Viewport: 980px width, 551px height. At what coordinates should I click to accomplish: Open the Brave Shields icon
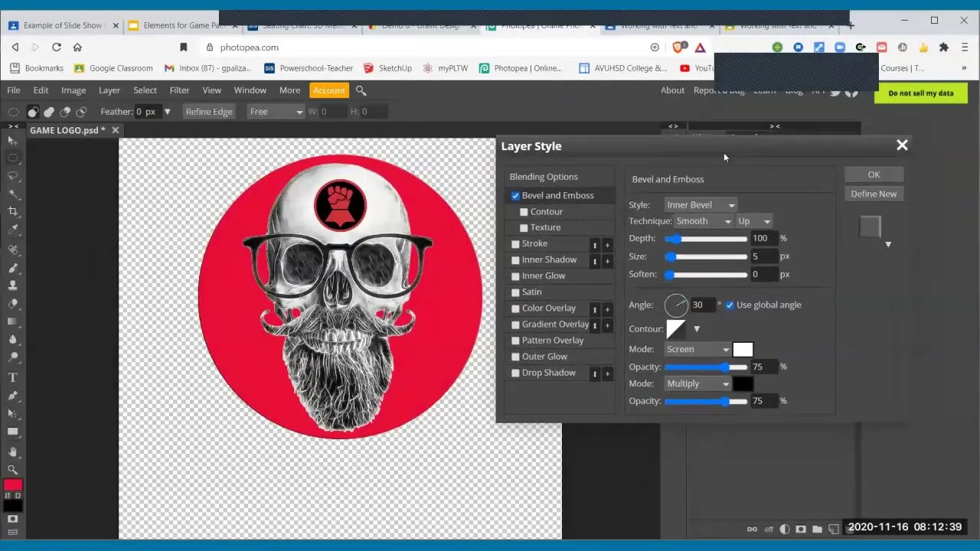[678, 47]
